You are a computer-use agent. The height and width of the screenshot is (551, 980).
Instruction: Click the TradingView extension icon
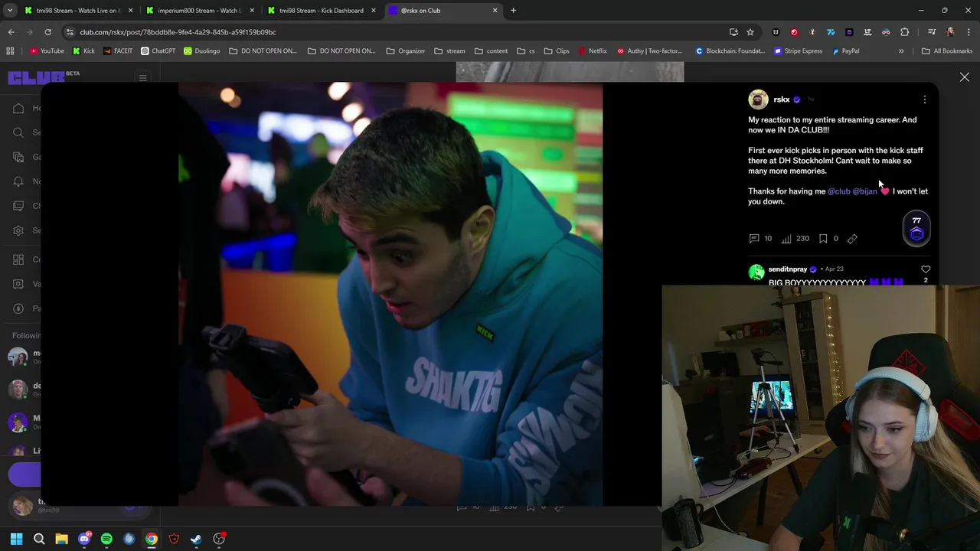click(x=831, y=32)
